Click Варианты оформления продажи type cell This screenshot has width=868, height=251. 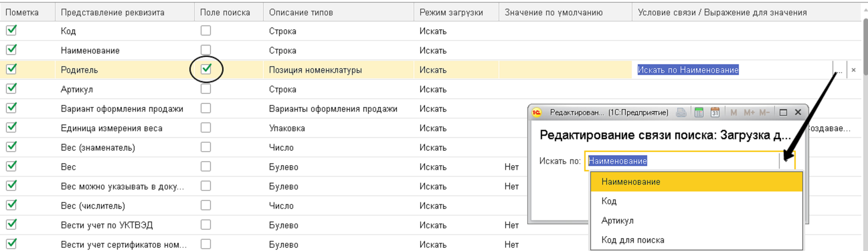click(339, 109)
